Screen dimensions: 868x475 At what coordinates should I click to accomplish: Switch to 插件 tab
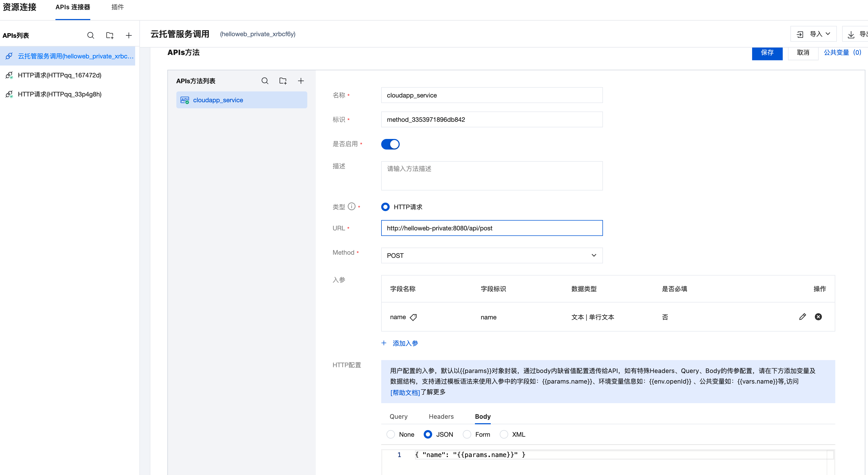pyautogui.click(x=117, y=7)
